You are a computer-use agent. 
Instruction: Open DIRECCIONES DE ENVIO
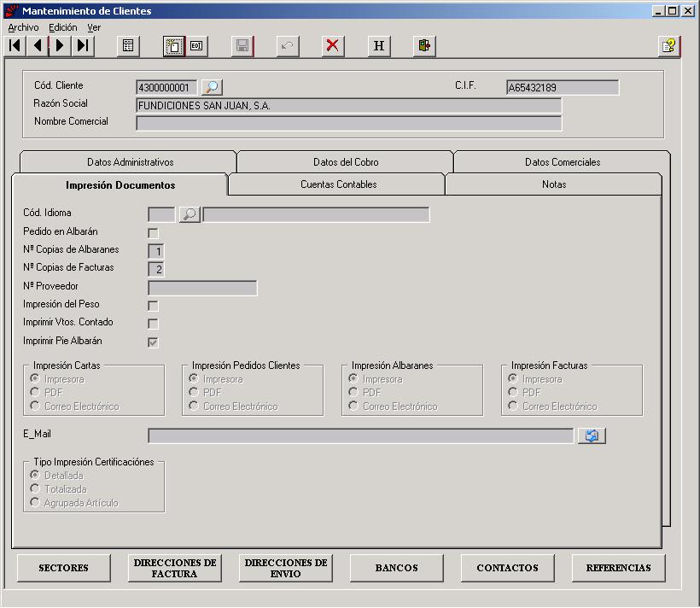[x=286, y=568]
